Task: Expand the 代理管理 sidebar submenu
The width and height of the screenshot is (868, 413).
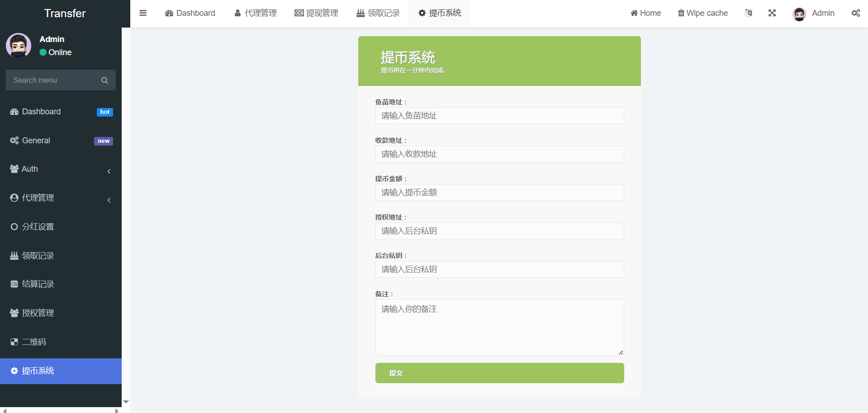Action: (61, 198)
